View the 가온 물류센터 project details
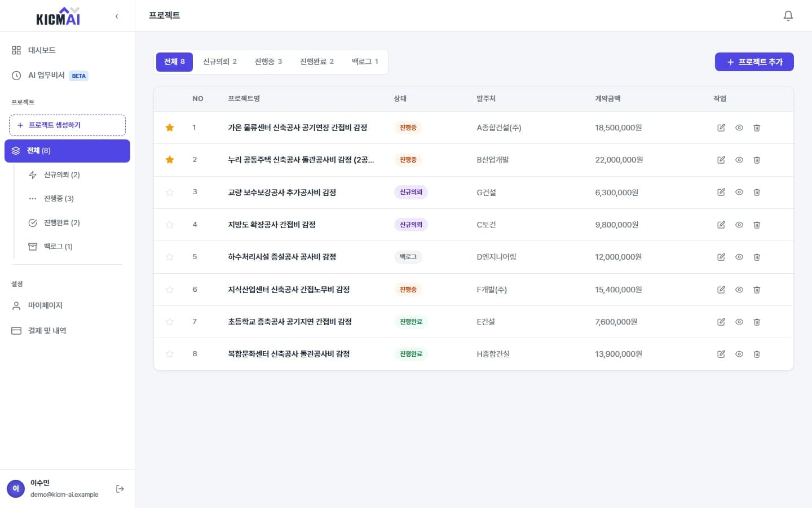812x508 pixels. pyautogui.click(x=739, y=128)
